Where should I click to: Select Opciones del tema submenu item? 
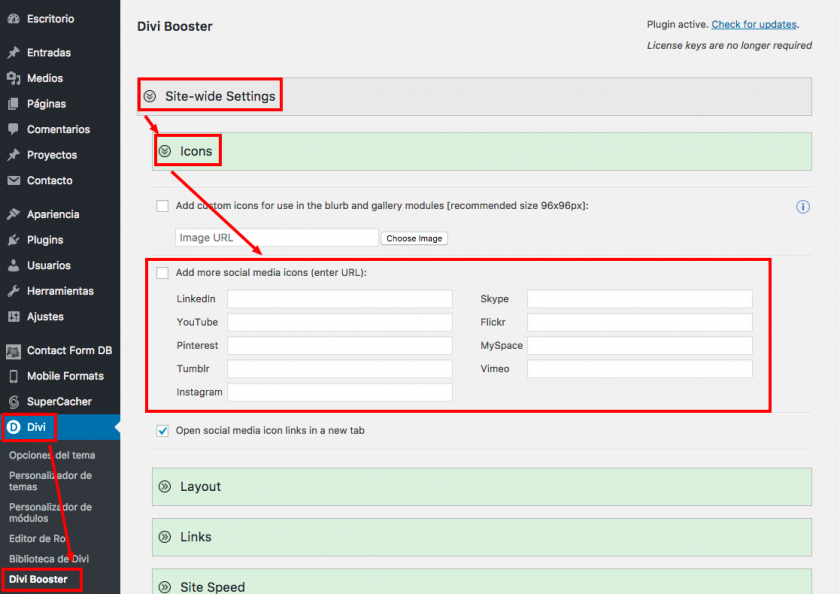point(52,455)
